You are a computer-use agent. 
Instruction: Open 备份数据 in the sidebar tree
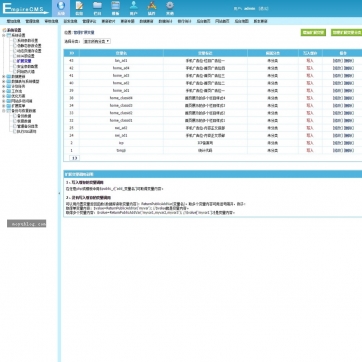pos(24,116)
